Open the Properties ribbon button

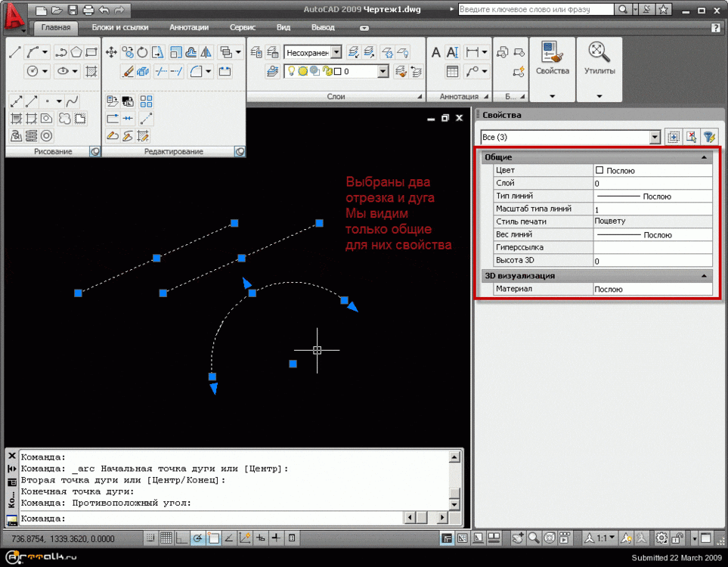[x=552, y=57]
